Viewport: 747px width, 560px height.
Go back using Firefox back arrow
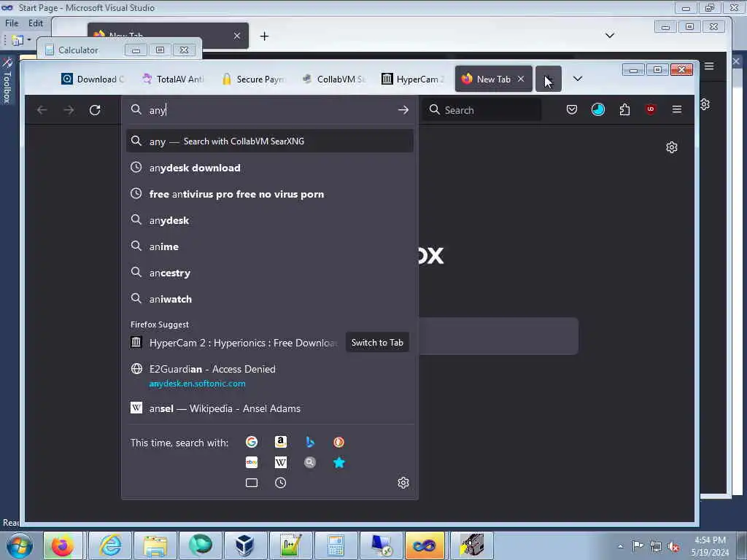click(42, 110)
